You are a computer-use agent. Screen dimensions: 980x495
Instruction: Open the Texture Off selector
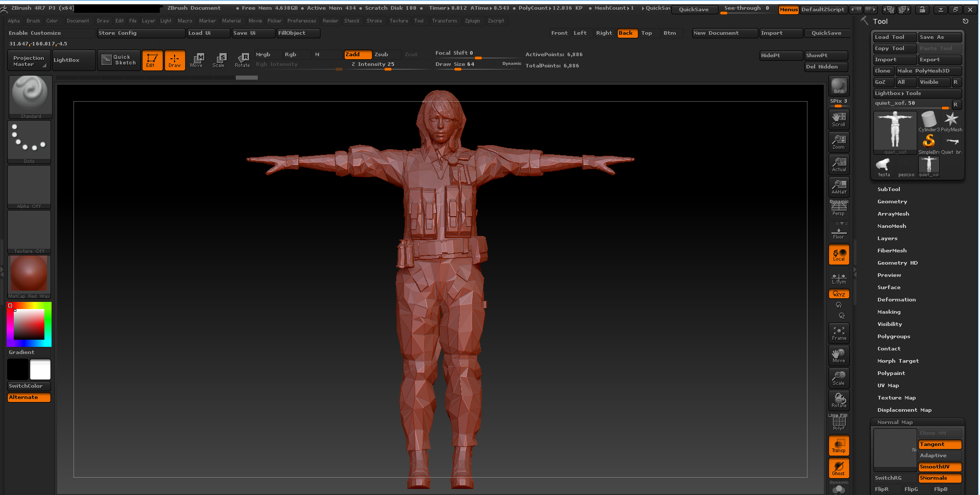click(29, 232)
